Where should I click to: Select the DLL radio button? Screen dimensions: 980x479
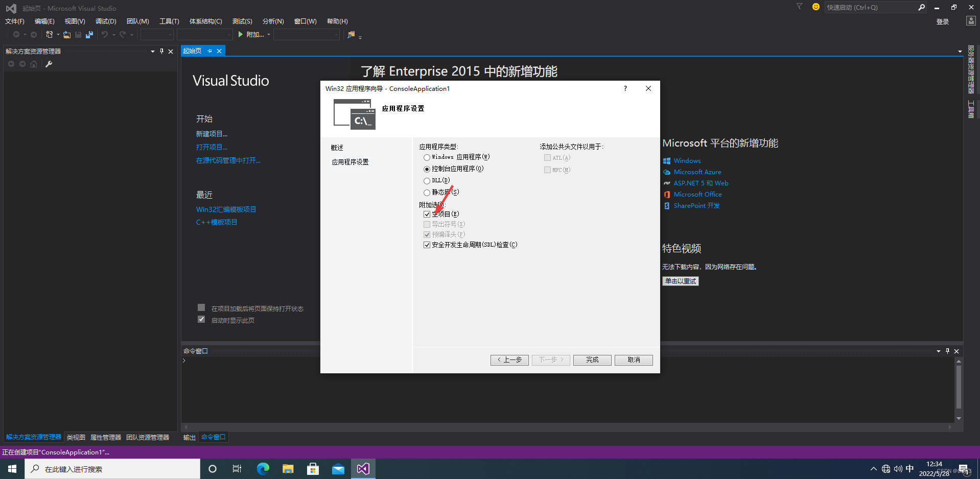pos(427,181)
